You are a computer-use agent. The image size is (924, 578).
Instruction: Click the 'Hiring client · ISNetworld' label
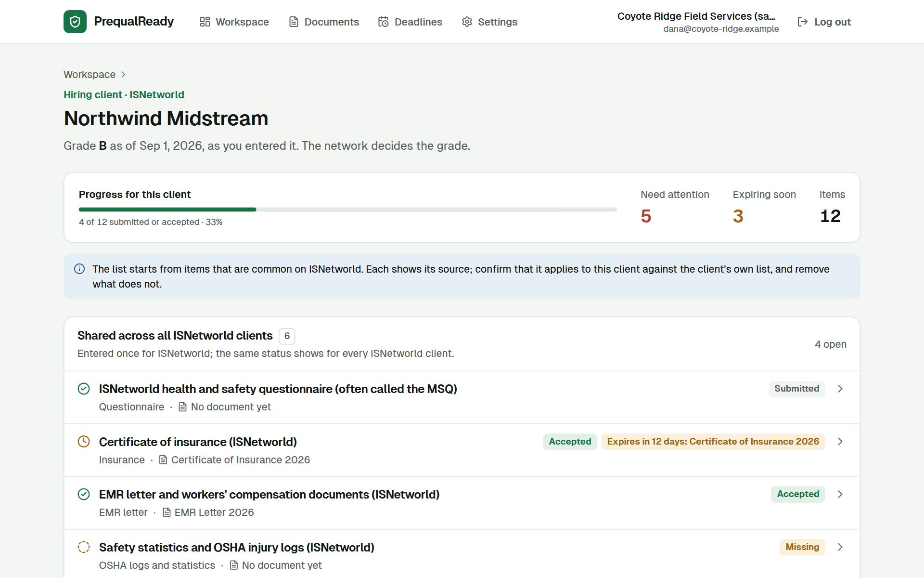pyautogui.click(x=124, y=95)
